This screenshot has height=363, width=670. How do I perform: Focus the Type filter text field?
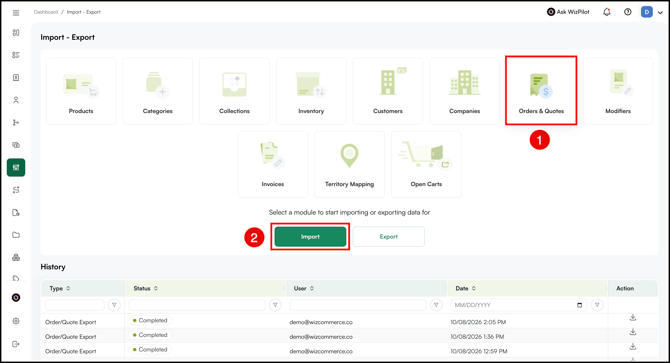click(75, 305)
